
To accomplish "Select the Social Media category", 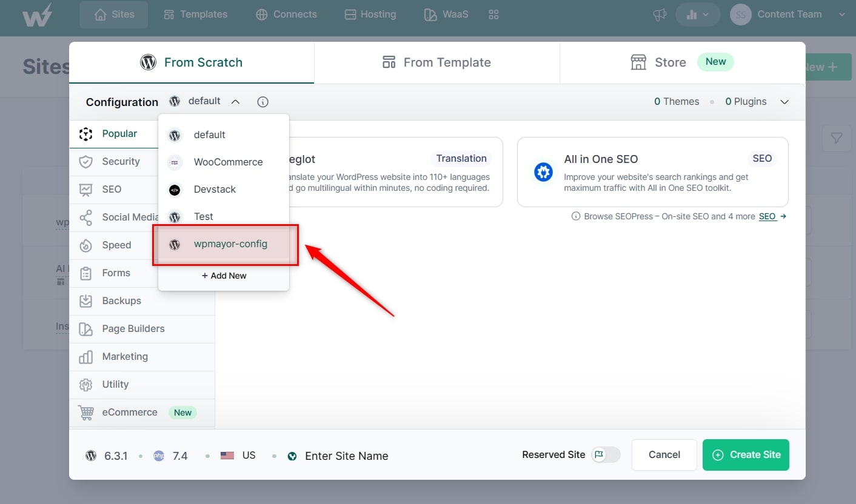I will [x=114, y=217].
